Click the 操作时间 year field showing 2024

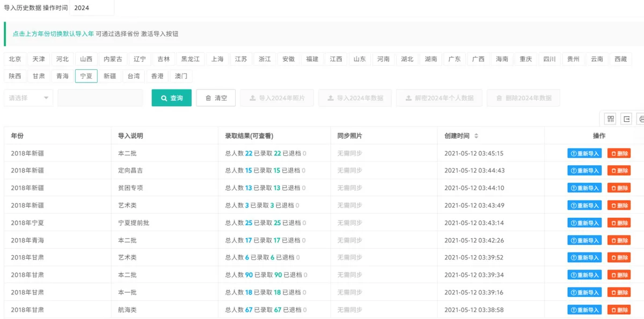coord(92,8)
